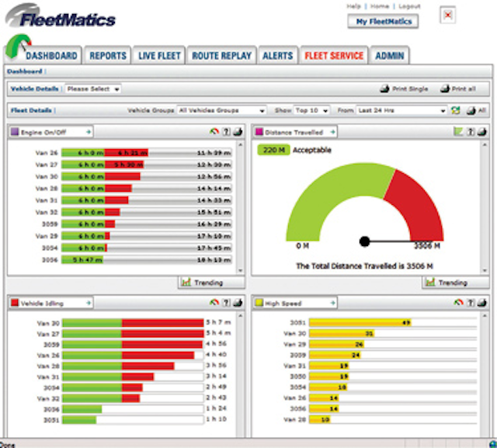Image resolution: width=497 pixels, height=448 pixels.
Task: Expand the Vehicle Idling panel selector arrow
Action: [89, 303]
